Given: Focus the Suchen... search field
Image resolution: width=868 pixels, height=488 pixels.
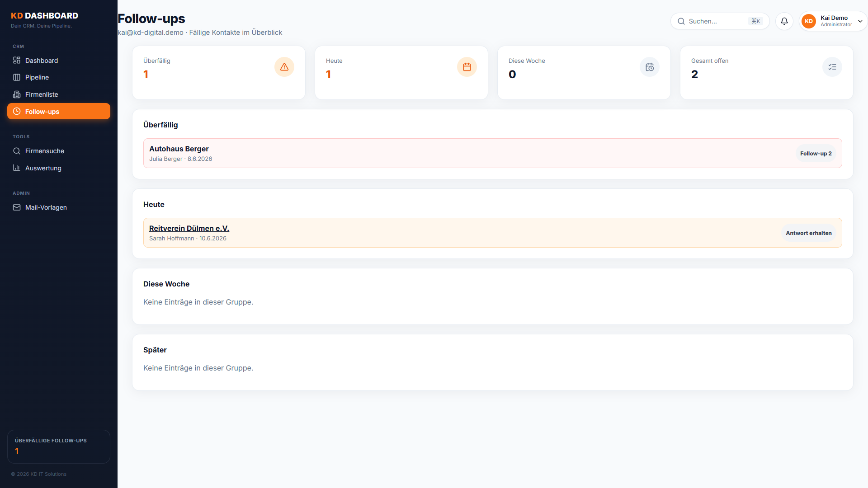Looking at the screenshot, I should tap(720, 21).
